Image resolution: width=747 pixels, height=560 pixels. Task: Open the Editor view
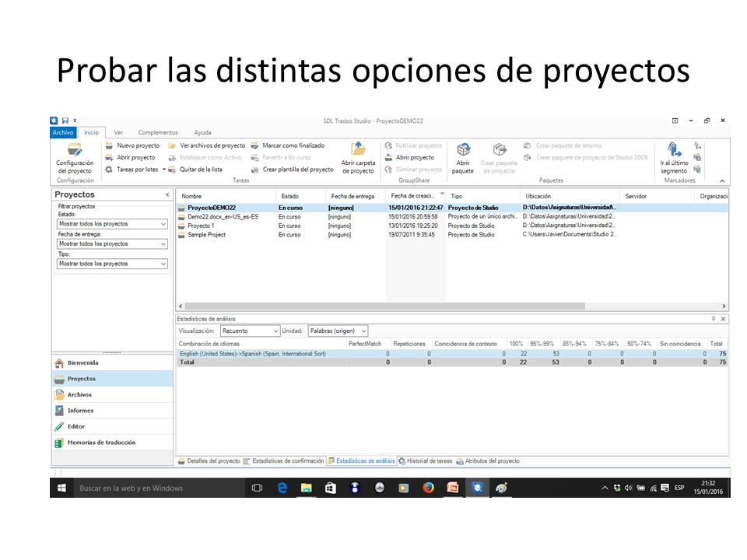point(112,427)
